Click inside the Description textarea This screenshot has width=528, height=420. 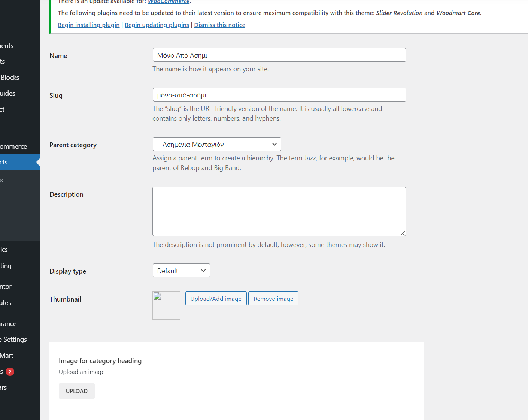point(279,211)
